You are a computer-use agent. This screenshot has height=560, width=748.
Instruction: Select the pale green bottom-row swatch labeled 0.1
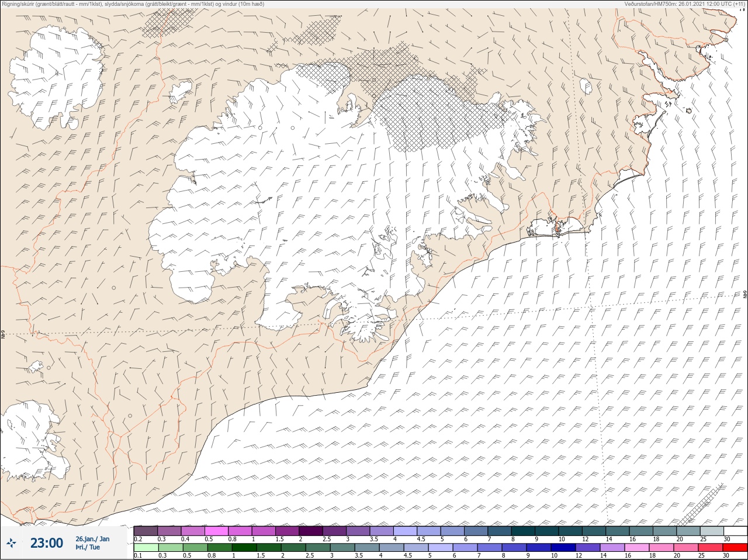click(x=146, y=548)
